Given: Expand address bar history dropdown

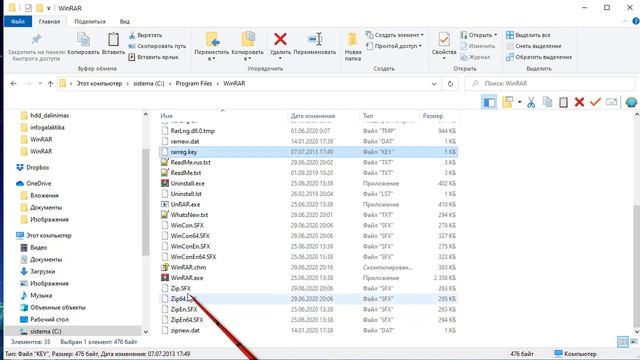Looking at the screenshot, I should tap(433, 84).
